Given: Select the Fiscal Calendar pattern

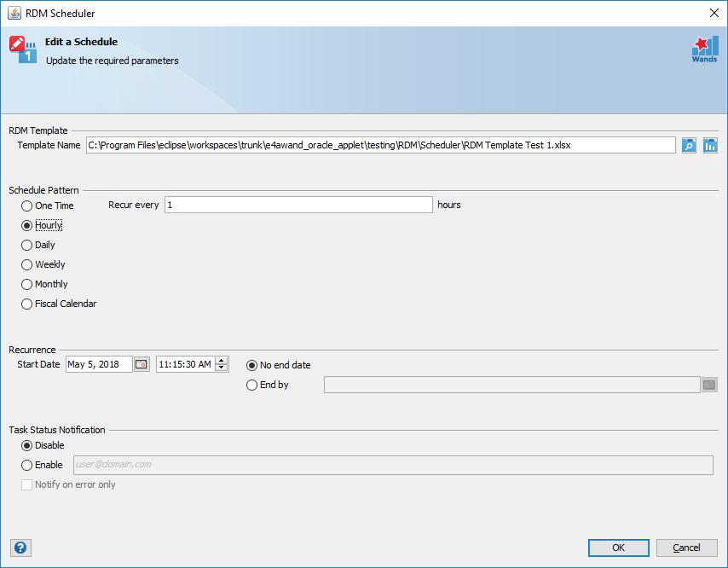Looking at the screenshot, I should click(26, 304).
